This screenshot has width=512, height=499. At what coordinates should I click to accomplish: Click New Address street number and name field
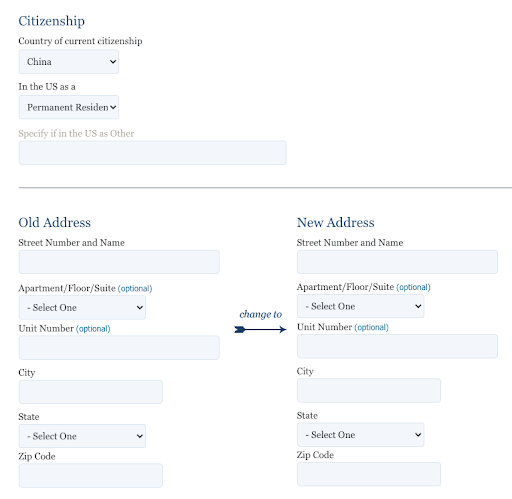(397, 262)
